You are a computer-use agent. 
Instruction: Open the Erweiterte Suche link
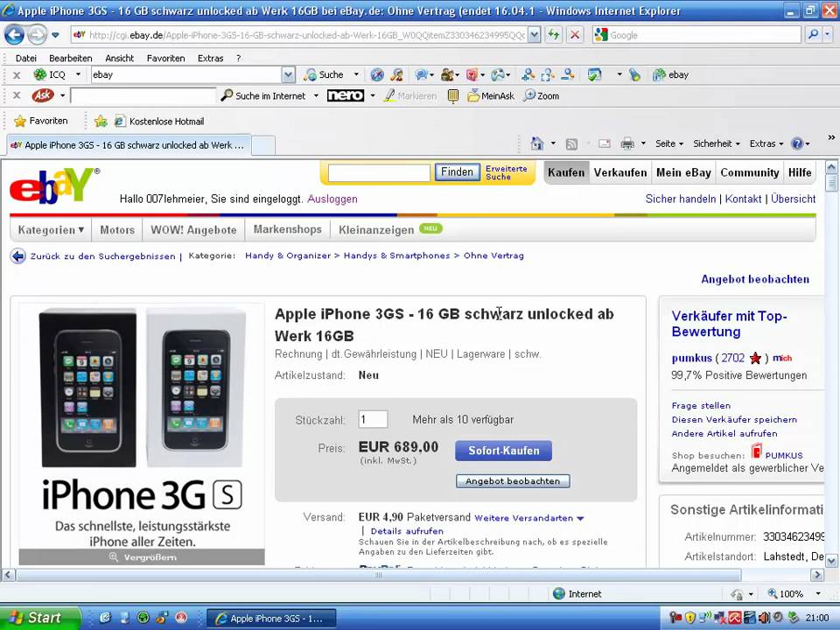507,172
